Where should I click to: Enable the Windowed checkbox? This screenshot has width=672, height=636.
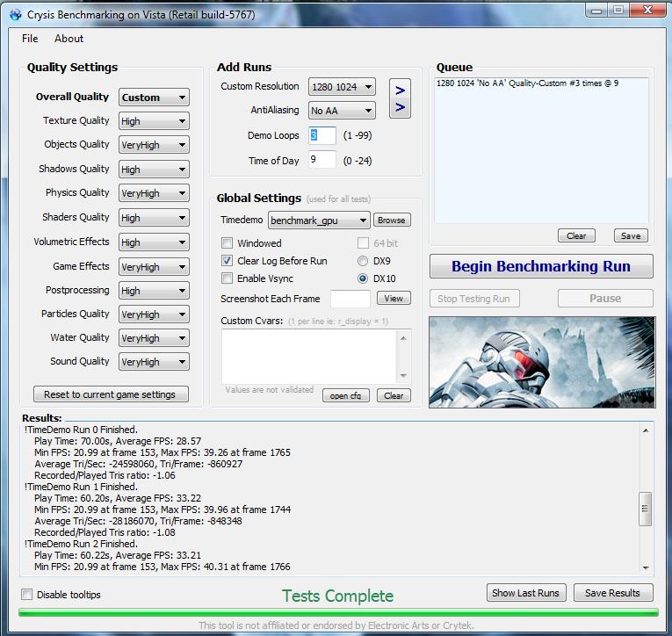228,243
